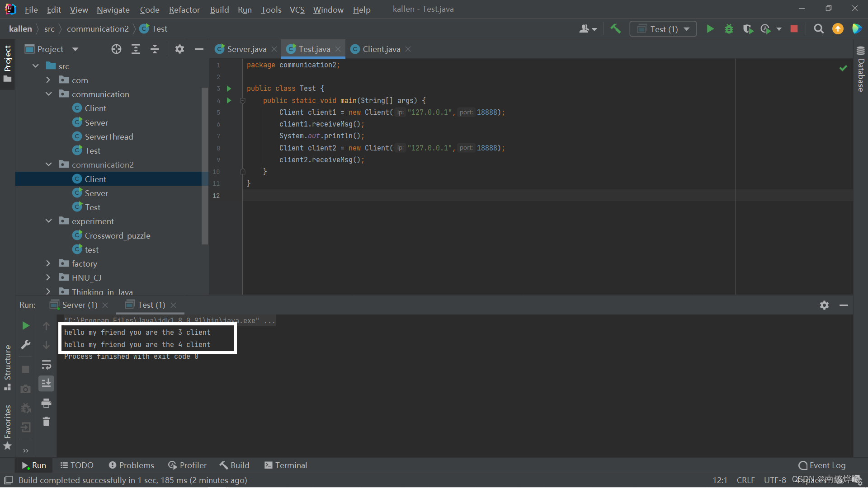This screenshot has width=868, height=488.
Task: Open run configuration dropdown Test (1)
Action: (663, 29)
